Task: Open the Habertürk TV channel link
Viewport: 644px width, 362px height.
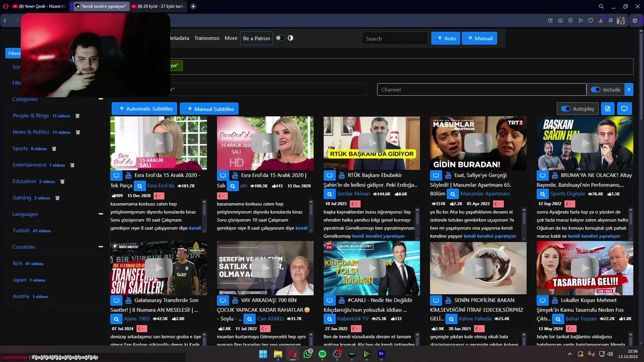Action: (353, 319)
